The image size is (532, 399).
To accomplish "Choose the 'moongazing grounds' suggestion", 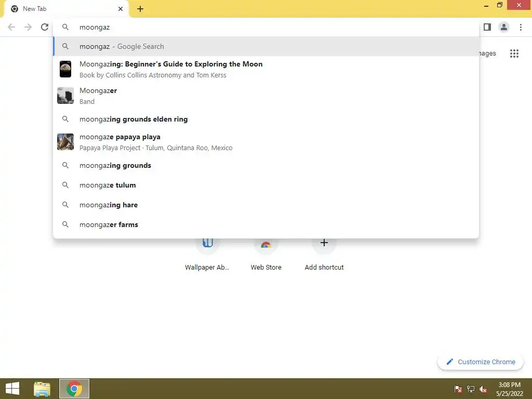I will pyautogui.click(x=267, y=166).
